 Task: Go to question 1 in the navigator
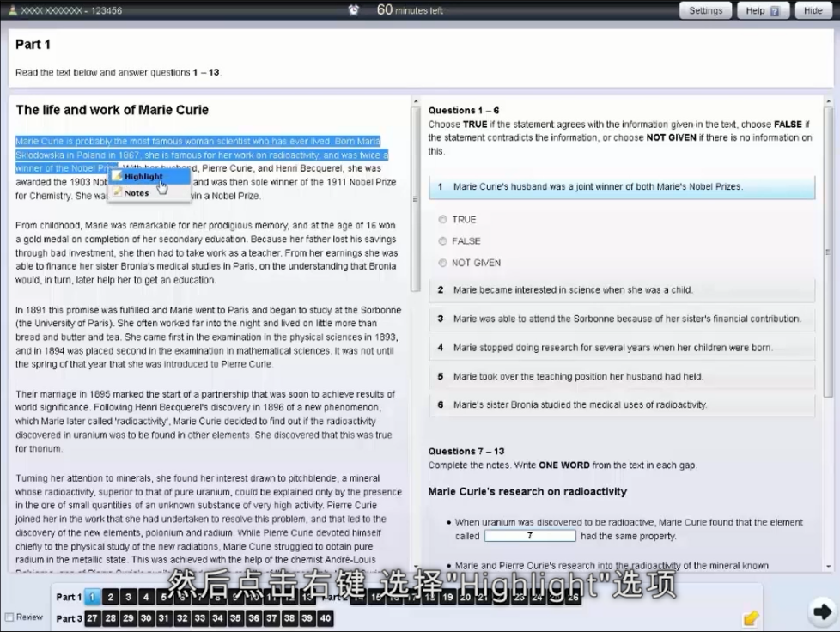[x=92, y=597]
